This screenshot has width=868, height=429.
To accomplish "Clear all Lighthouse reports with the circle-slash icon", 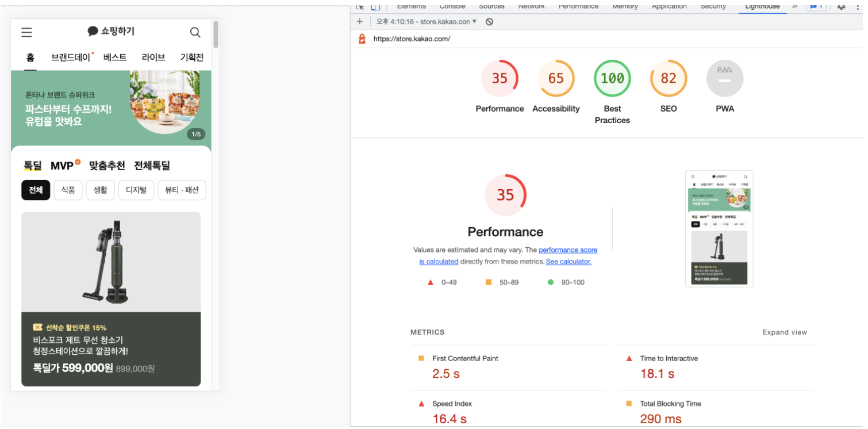I will (489, 21).
